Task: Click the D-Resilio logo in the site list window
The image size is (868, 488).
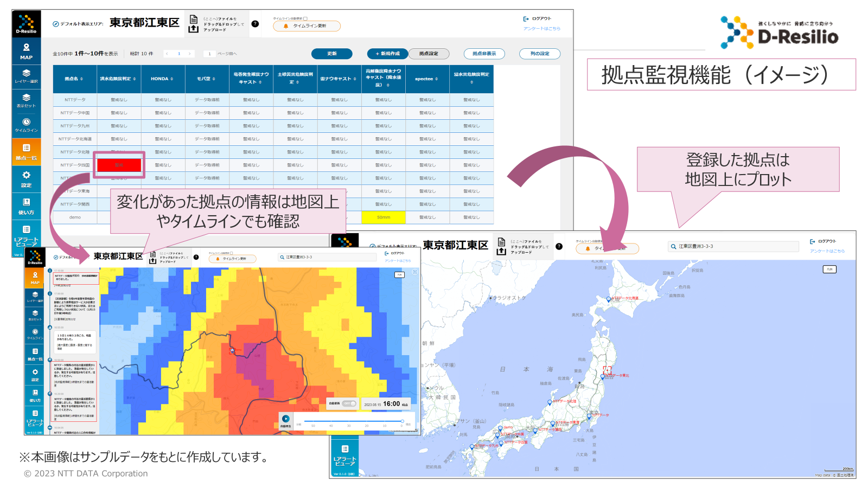Action: 26,24
